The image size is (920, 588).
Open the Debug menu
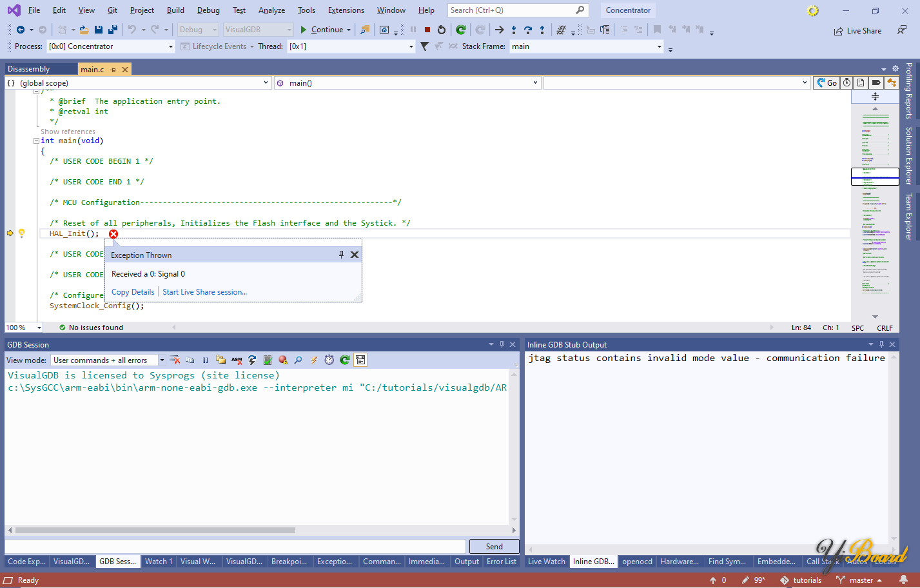(x=208, y=10)
